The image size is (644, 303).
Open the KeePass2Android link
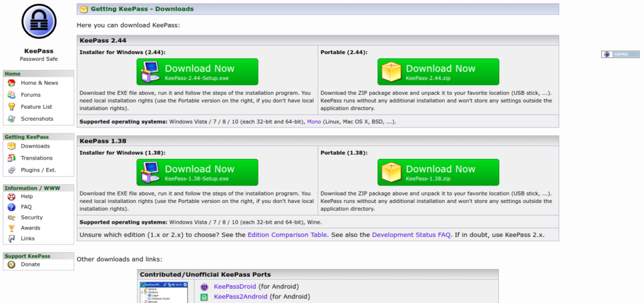[x=241, y=297]
